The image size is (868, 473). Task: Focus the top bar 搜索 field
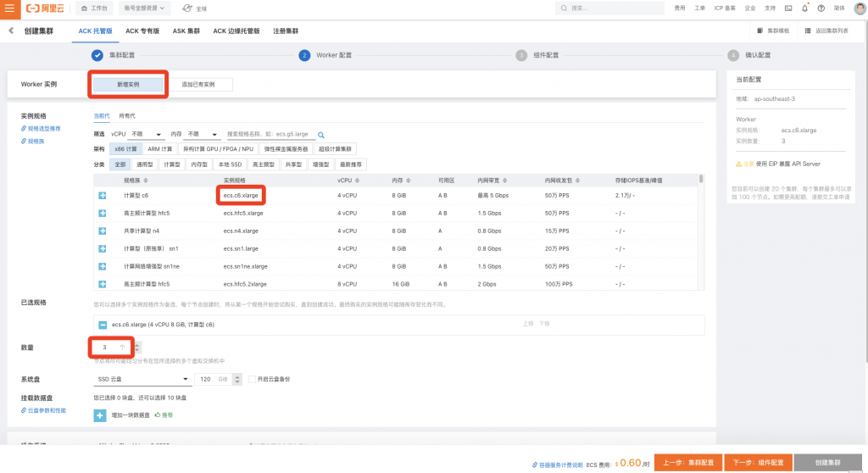click(609, 8)
